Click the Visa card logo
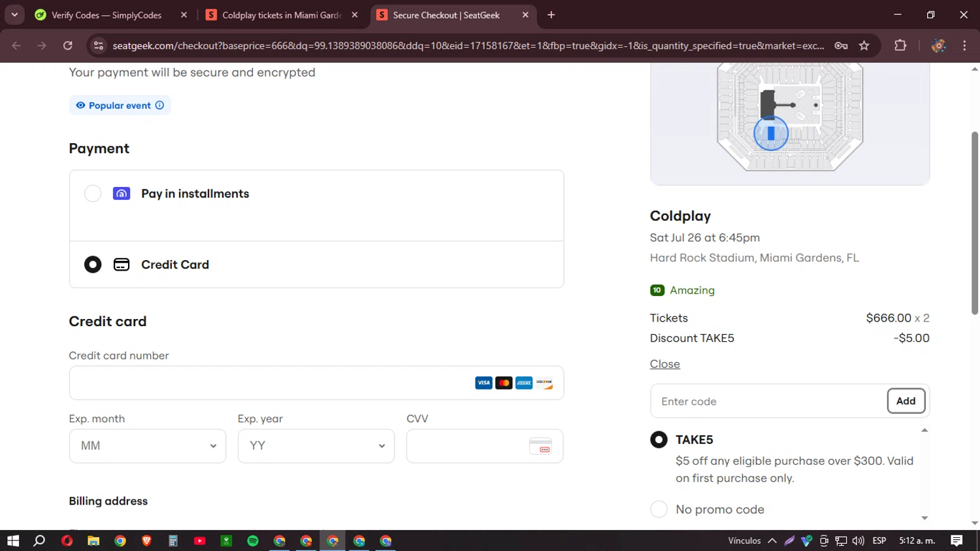Screen dimensions: 980x551 click(483, 383)
